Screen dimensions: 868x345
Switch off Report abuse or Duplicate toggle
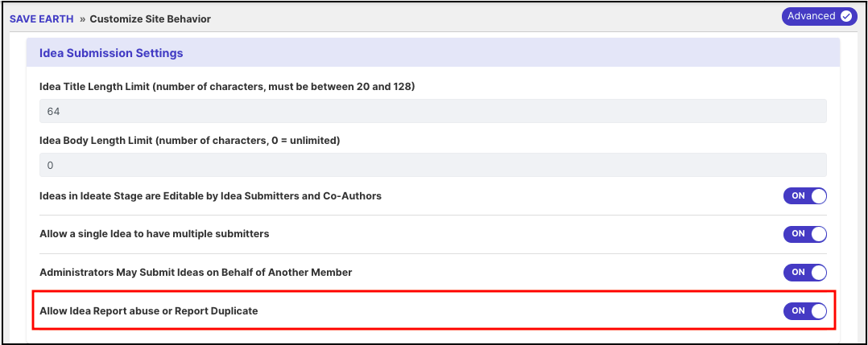805,310
